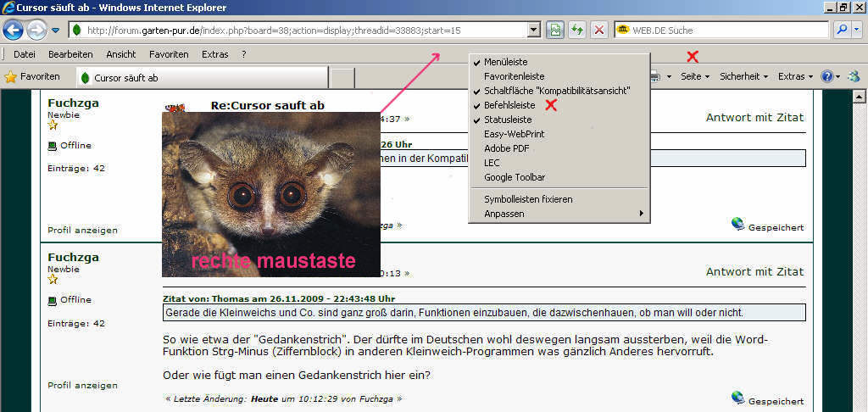Click the blue Help question mark icon
The height and width of the screenshot is (412, 868).
826,76
